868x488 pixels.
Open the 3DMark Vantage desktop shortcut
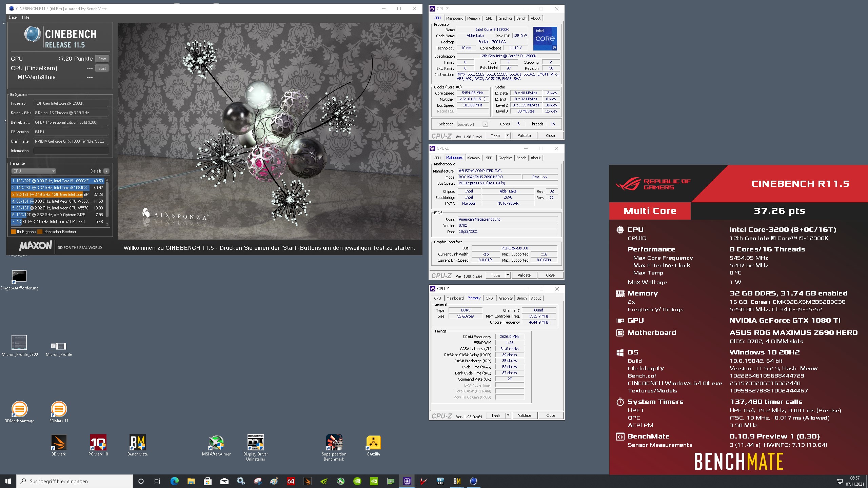coord(20,412)
